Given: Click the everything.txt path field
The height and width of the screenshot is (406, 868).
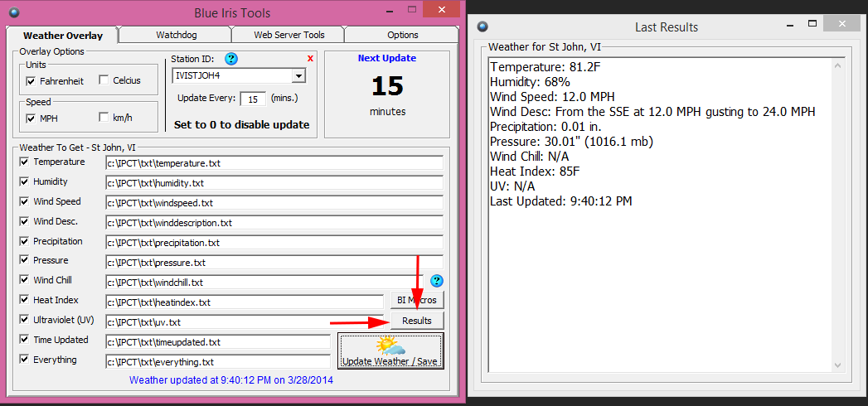Looking at the screenshot, I should click(x=218, y=362).
